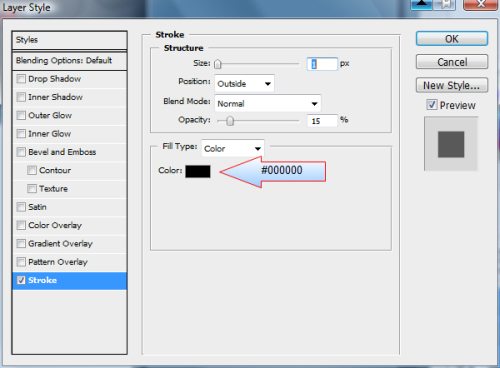Enable the Drop Shadow checkbox
The width and height of the screenshot is (500, 368).
(x=21, y=79)
